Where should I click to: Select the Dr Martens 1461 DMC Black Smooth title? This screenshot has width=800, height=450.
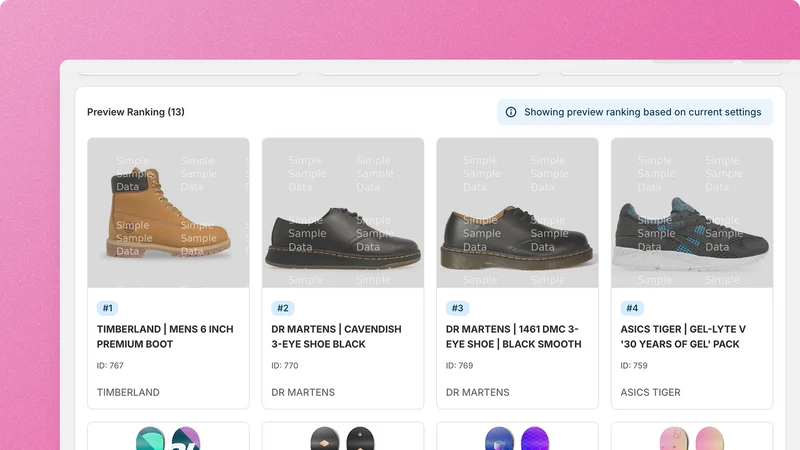(513, 337)
